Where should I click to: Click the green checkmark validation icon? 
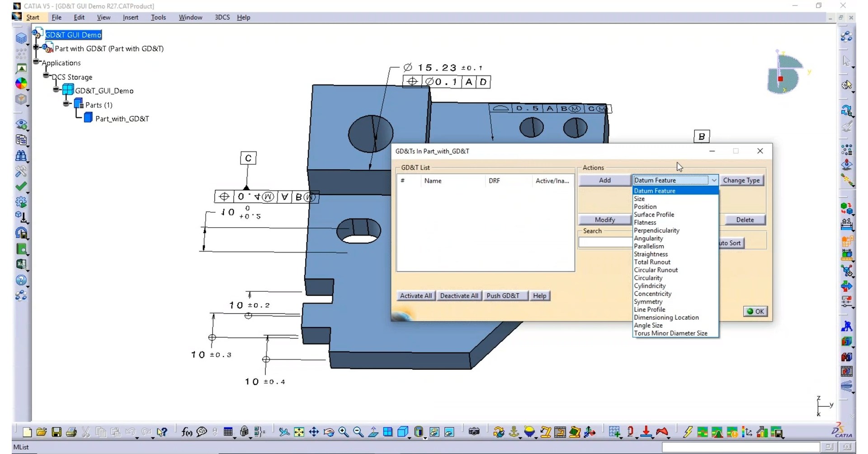point(21,186)
